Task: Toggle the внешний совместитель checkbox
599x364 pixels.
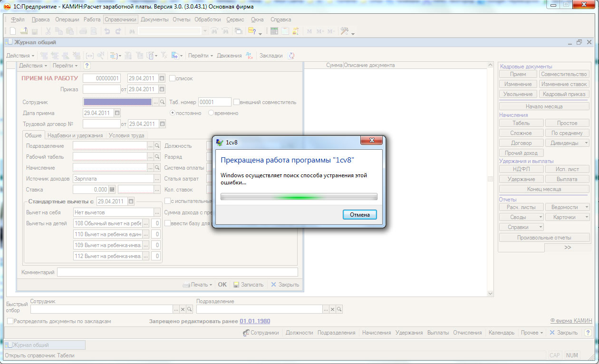Action: click(236, 102)
